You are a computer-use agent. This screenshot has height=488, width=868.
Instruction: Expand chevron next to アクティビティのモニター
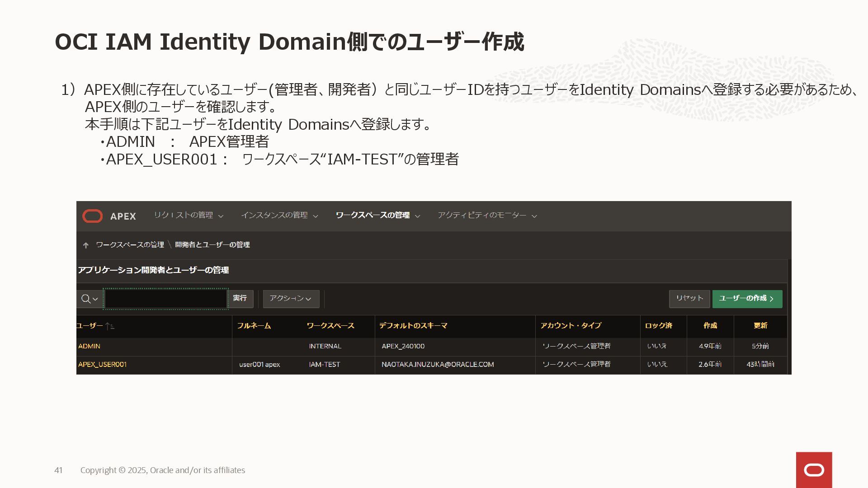click(x=534, y=216)
